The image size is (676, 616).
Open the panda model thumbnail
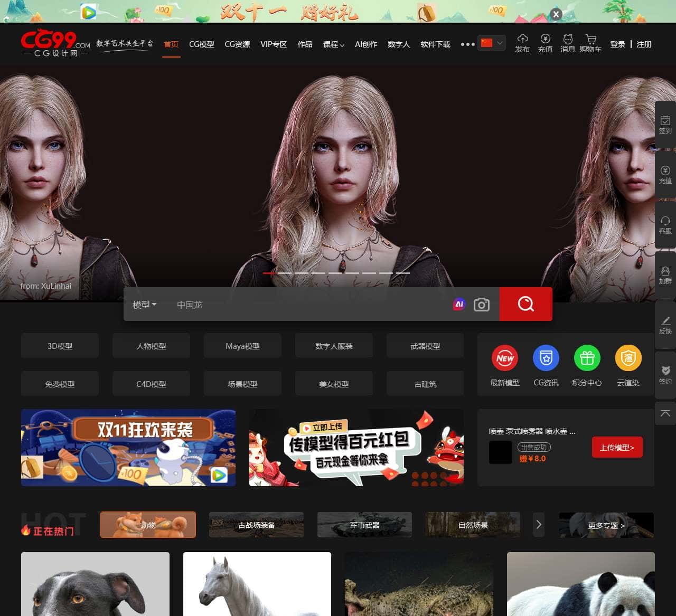581,584
